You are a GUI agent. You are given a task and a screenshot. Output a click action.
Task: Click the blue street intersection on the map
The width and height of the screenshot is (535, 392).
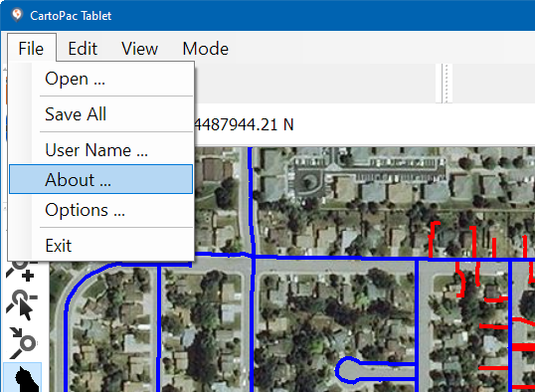tap(253, 256)
